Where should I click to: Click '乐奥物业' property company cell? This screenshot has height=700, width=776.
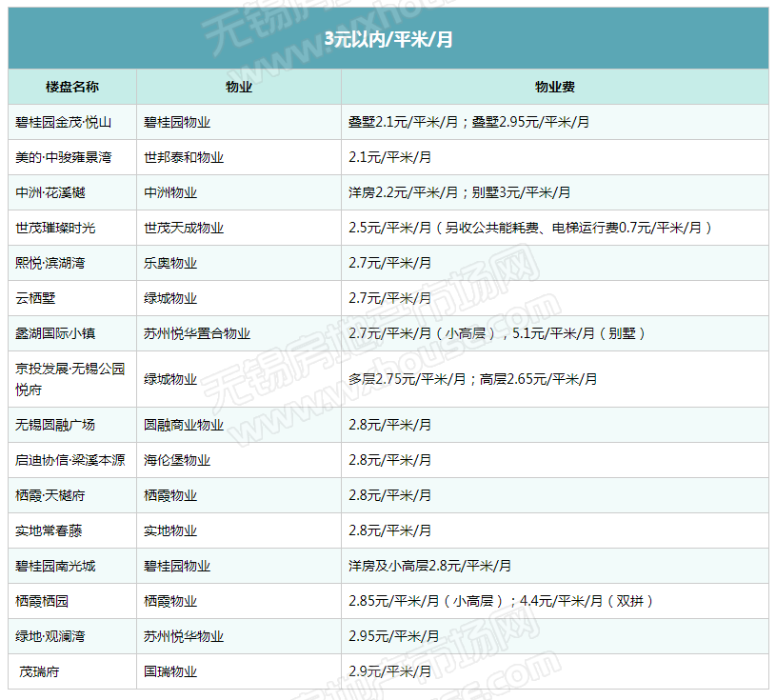[x=239, y=263]
